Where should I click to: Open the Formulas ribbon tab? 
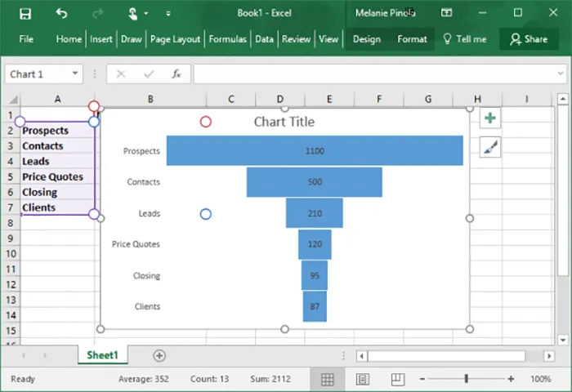[227, 39]
